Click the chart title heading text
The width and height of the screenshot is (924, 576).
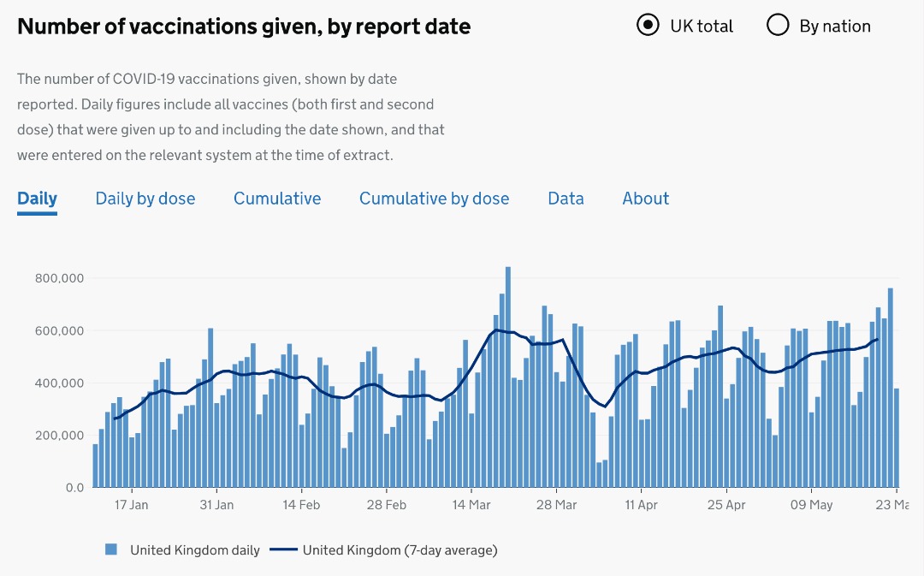(x=244, y=27)
